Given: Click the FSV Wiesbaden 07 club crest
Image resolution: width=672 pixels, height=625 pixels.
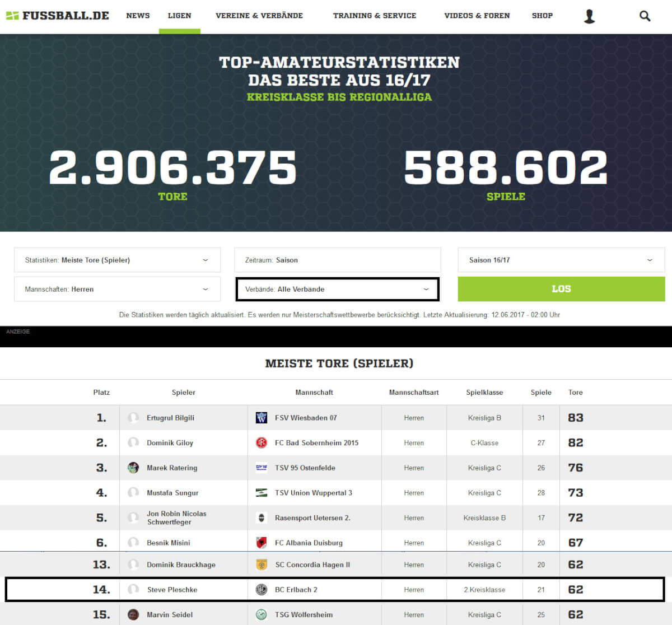Looking at the screenshot, I should pos(262,418).
